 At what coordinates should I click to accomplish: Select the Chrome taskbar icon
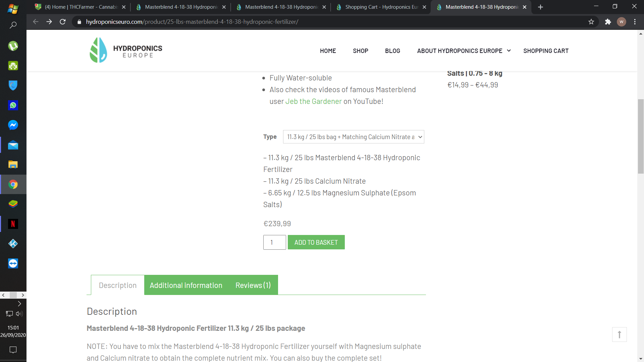click(13, 184)
